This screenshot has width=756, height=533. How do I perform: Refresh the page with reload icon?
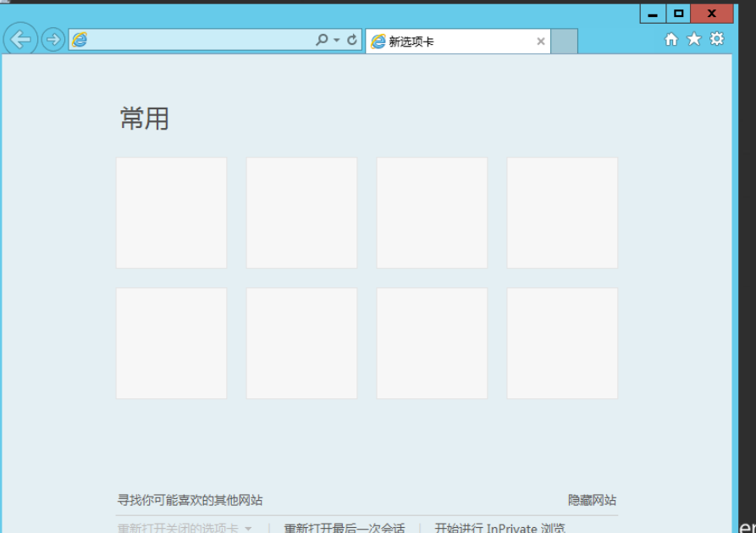352,40
